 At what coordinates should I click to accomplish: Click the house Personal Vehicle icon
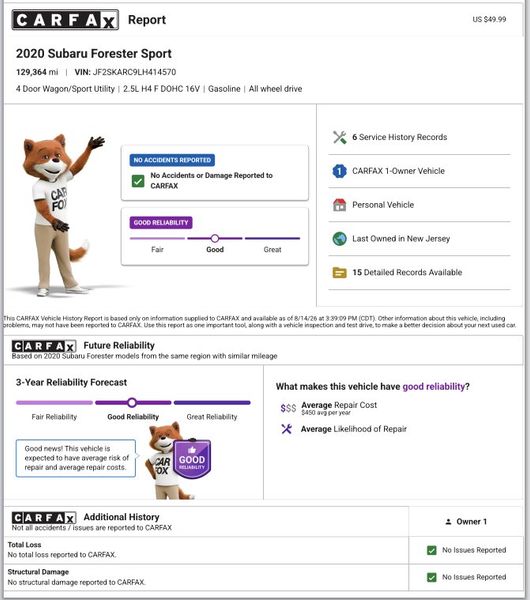[339, 205]
